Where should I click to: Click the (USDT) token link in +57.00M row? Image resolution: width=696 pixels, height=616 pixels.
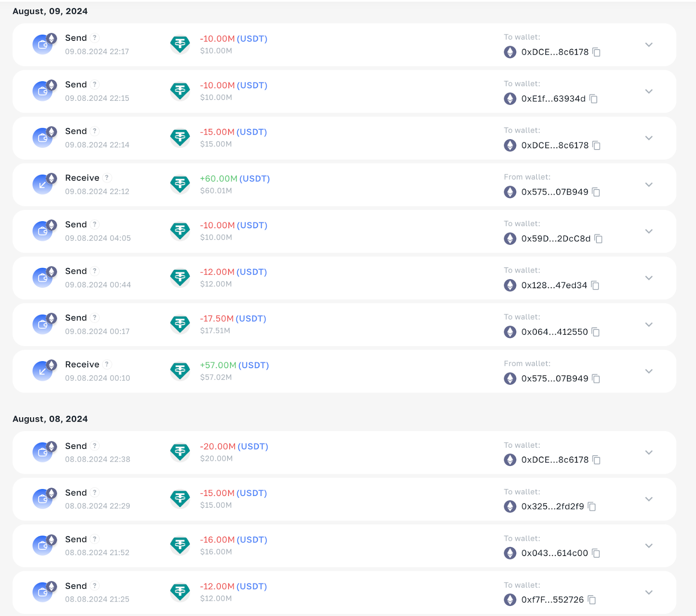coord(254,365)
